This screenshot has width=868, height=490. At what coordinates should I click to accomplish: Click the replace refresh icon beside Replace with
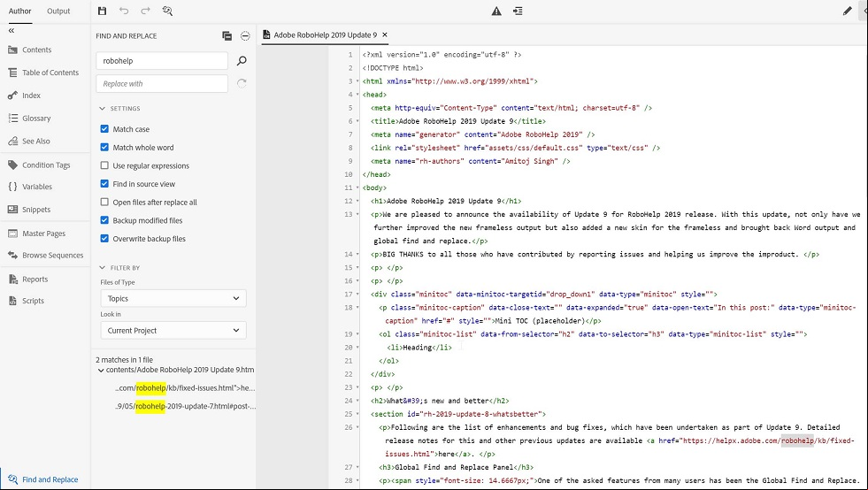pyautogui.click(x=242, y=84)
